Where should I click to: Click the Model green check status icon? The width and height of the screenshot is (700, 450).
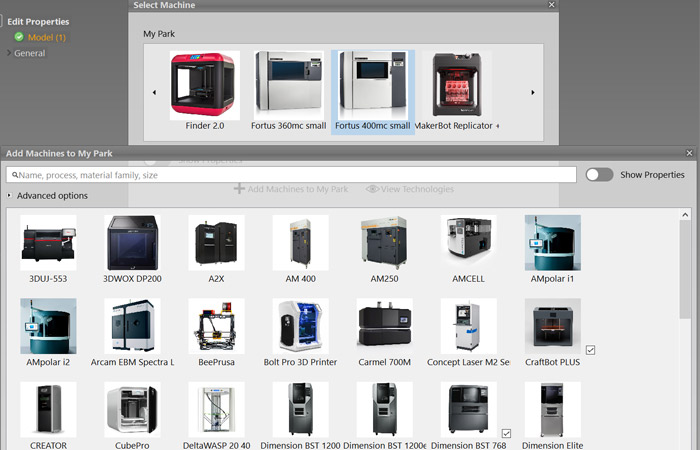click(19, 37)
